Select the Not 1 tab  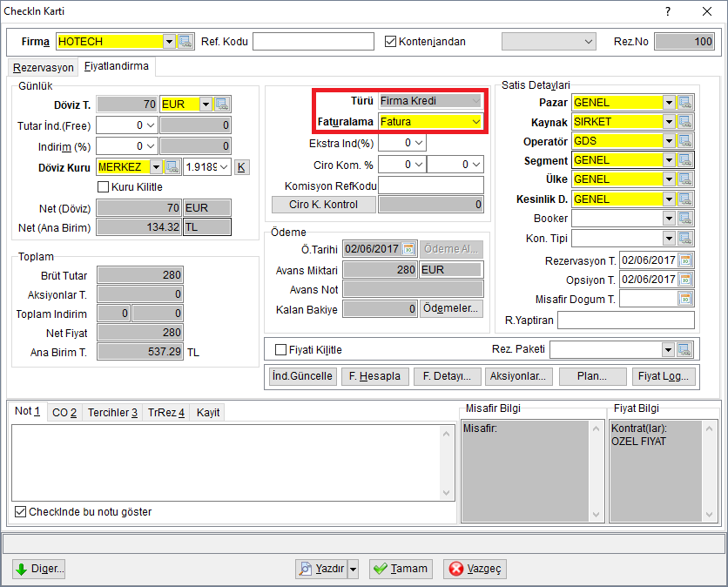[27, 411]
